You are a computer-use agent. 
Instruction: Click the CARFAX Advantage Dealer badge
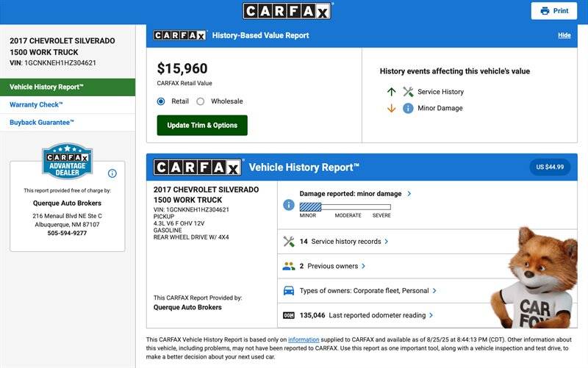[x=67, y=161]
